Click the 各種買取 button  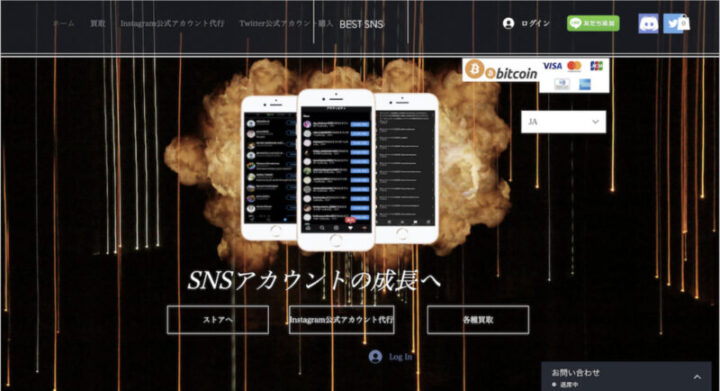478,319
